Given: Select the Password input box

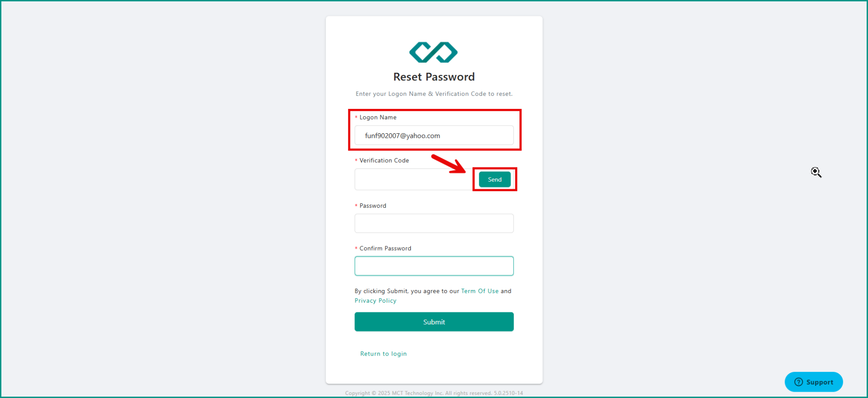Looking at the screenshot, I should (434, 223).
